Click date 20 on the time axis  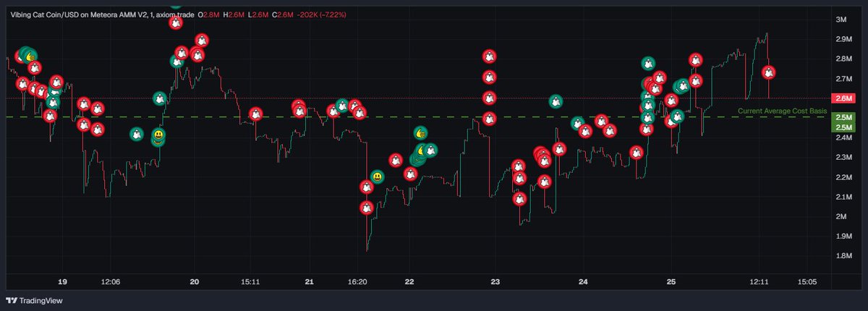click(195, 281)
